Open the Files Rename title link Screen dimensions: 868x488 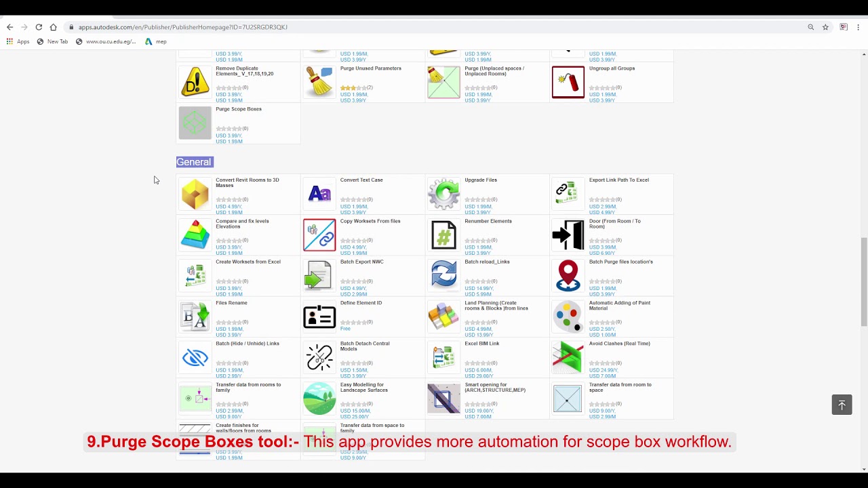coord(231,303)
